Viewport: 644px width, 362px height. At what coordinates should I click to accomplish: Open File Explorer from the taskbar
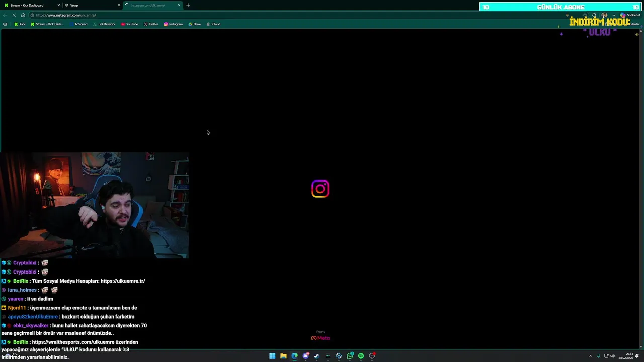(283, 356)
